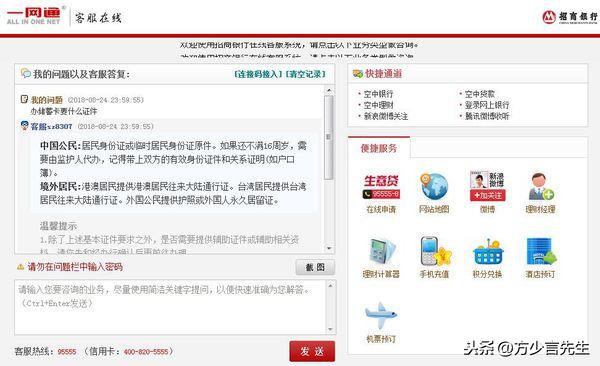Open the 登录网上银行 quick link
The image size is (600, 366).
click(487, 105)
